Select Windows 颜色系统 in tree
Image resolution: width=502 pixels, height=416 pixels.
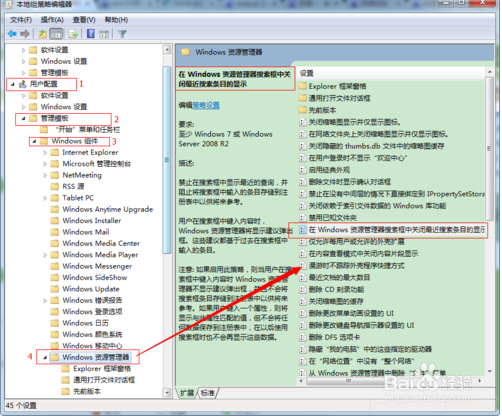coord(92,334)
